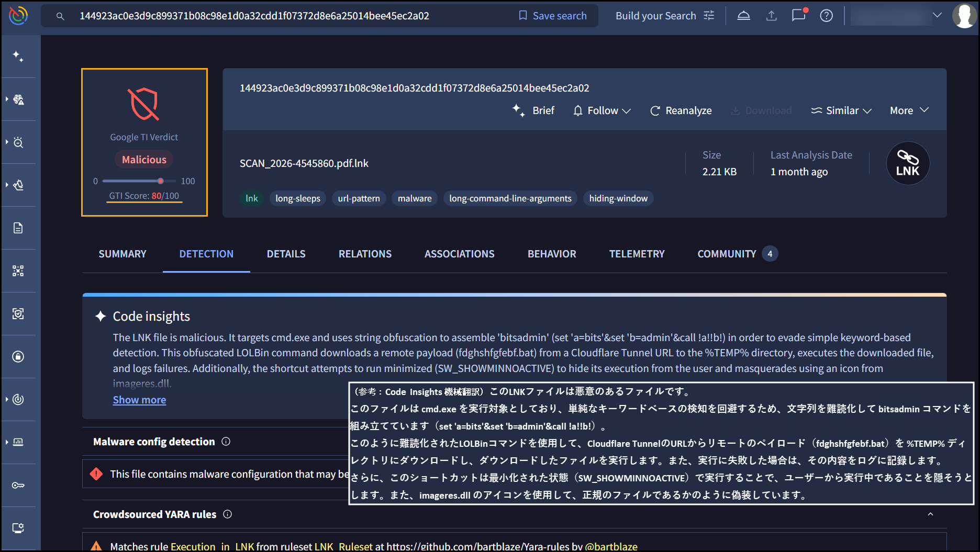Switch to the DETAILS tab

click(x=286, y=254)
